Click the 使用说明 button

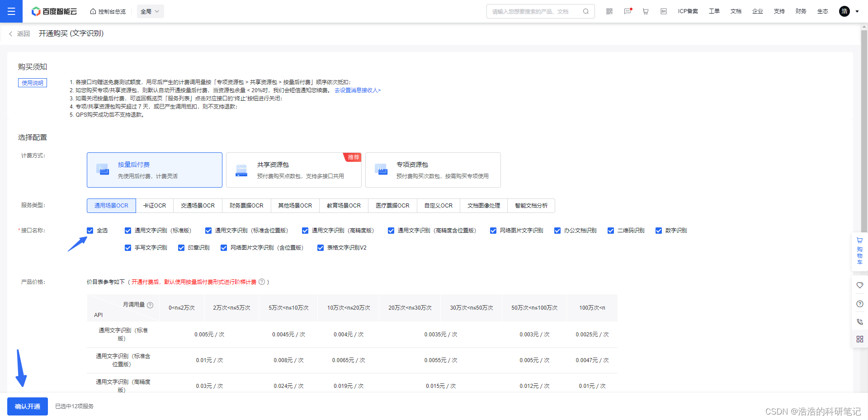pos(33,83)
